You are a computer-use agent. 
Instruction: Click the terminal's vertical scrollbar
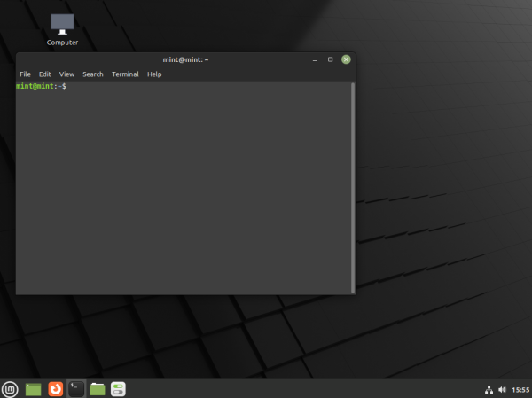pyautogui.click(x=353, y=177)
